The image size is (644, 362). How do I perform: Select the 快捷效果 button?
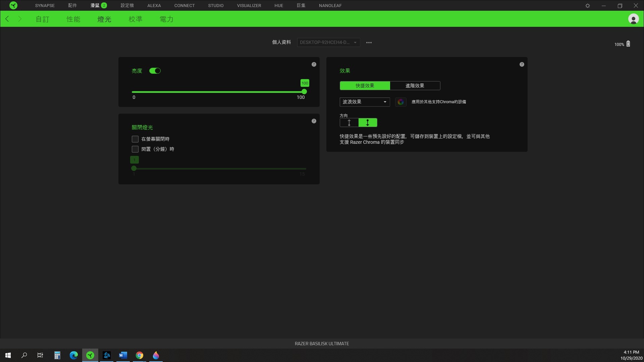(x=365, y=85)
